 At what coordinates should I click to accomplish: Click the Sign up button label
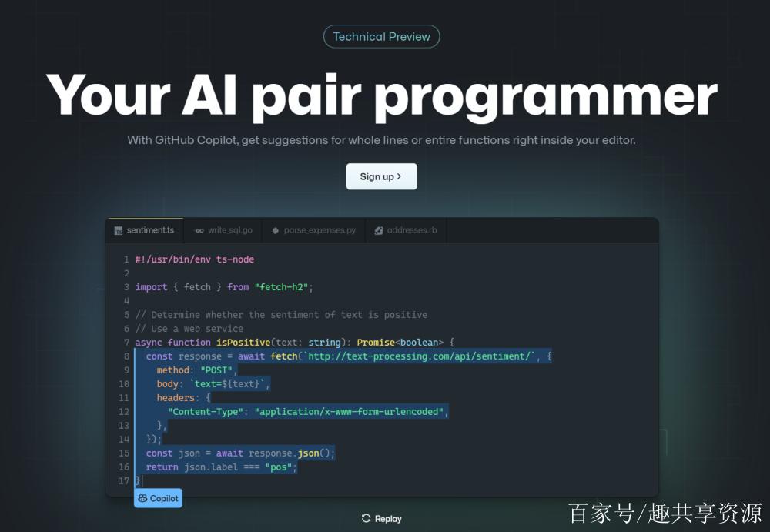(x=377, y=176)
